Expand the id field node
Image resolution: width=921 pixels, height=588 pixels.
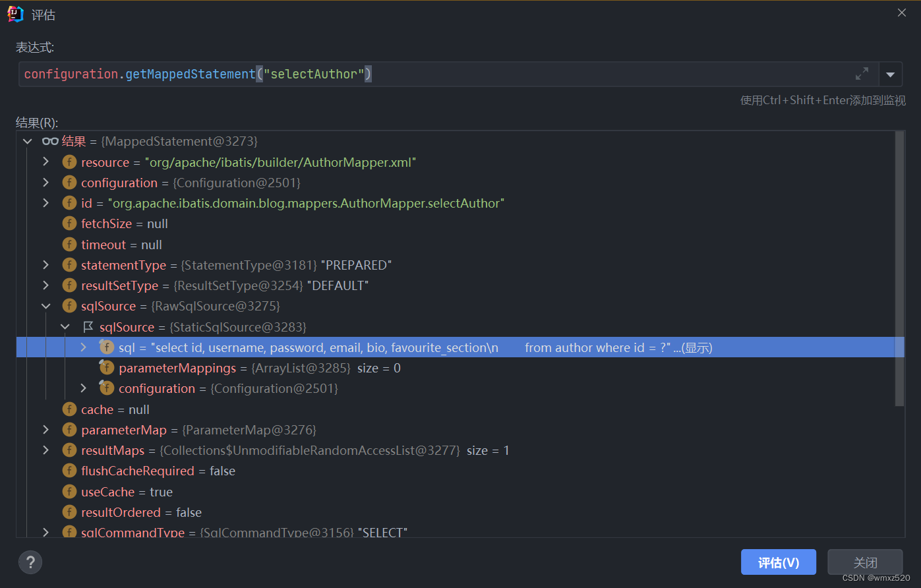pos(45,203)
